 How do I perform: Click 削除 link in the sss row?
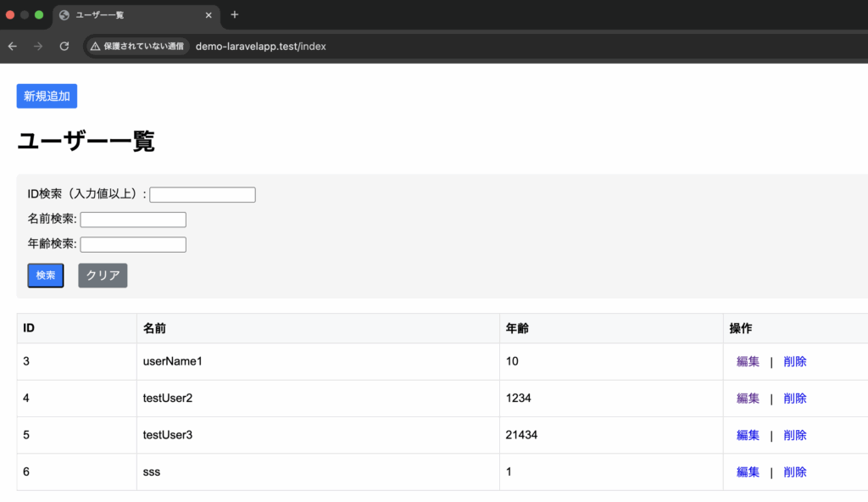(795, 472)
